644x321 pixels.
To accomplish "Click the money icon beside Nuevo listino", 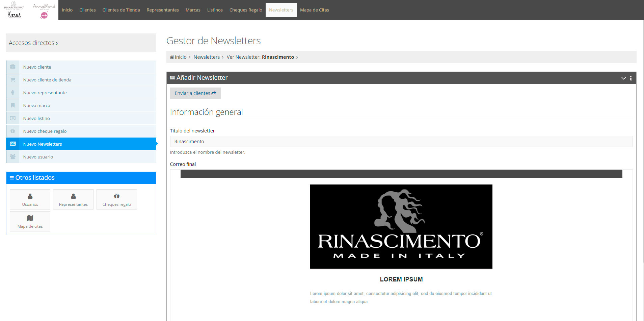I will 13,118.
